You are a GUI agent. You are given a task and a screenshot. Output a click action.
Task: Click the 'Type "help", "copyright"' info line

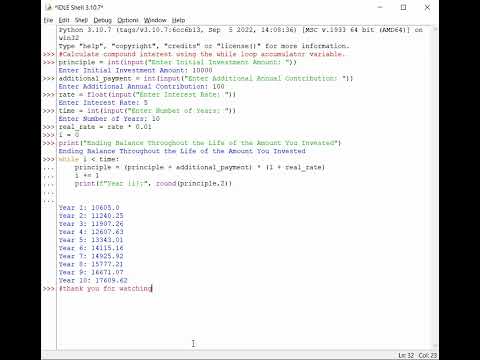pyautogui.click(x=204, y=46)
